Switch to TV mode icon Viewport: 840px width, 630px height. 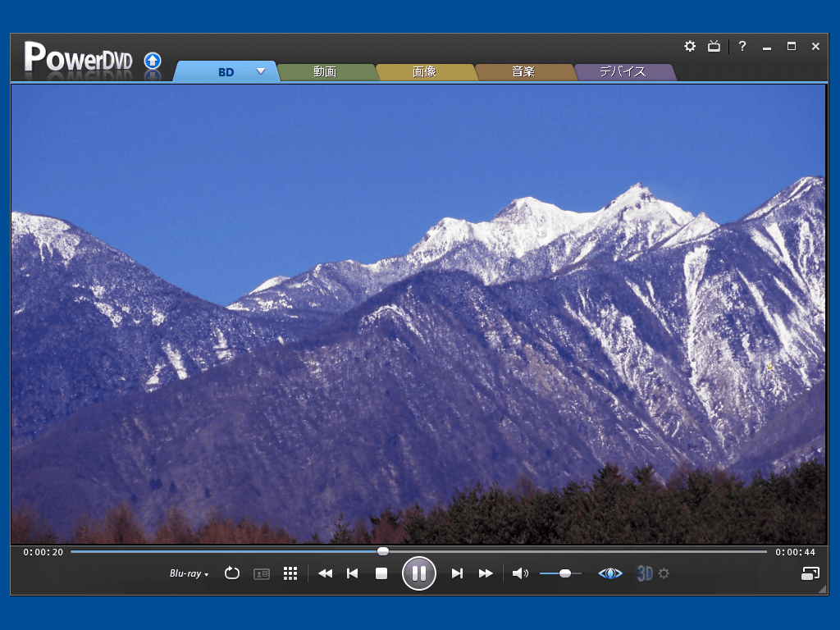tap(714, 46)
